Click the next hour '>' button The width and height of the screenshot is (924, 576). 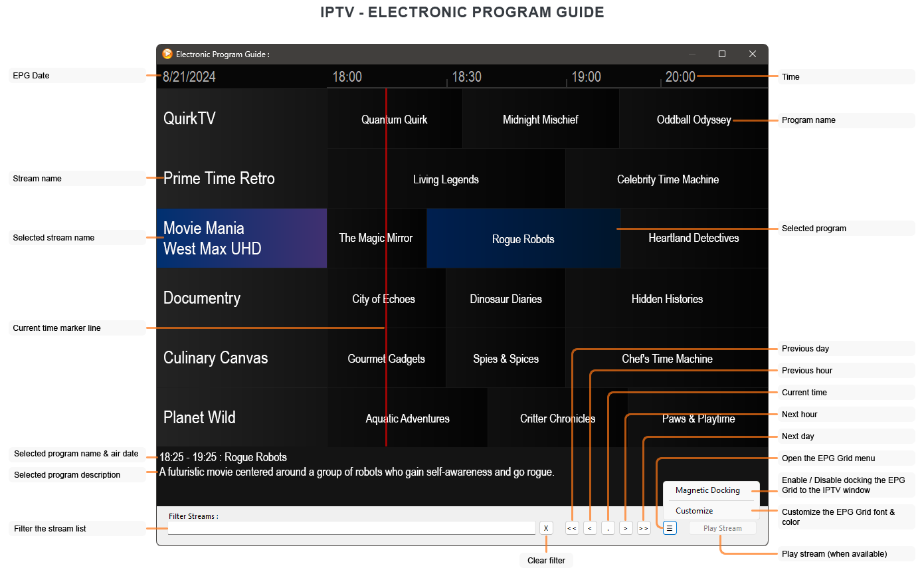click(x=626, y=528)
